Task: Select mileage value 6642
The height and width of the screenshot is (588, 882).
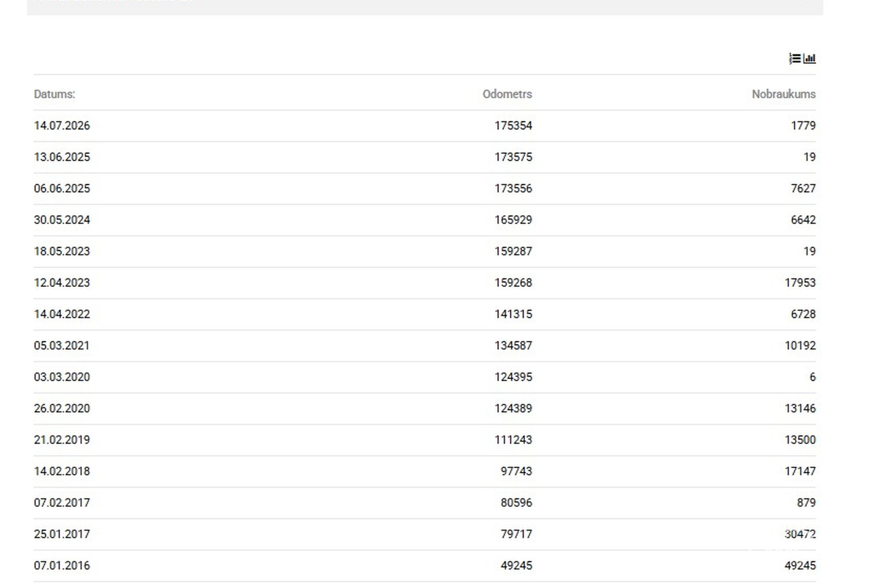Action: (x=803, y=220)
